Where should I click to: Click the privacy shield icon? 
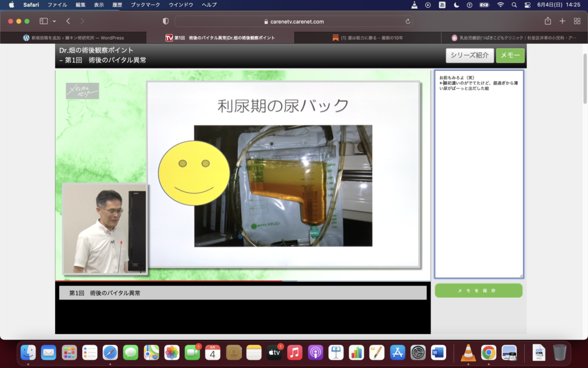(165, 21)
